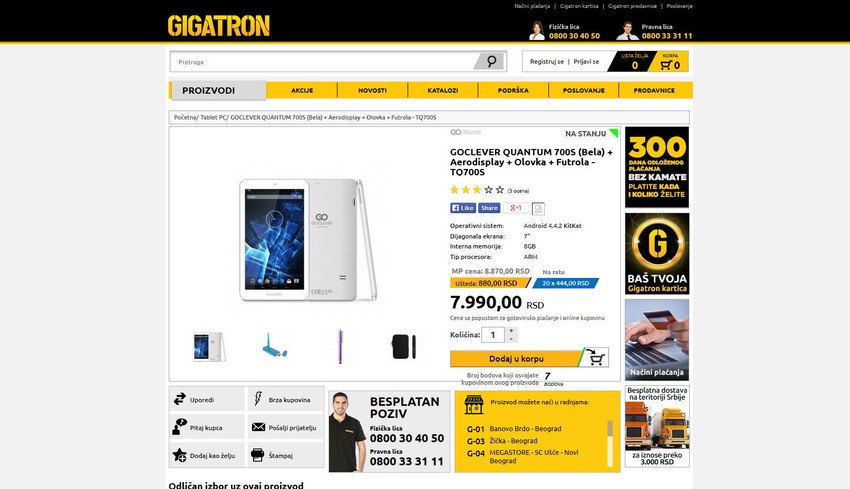Click the Dodaj u korpu button
This screenshot has width=850, height=489.
(x=516, y=358)
